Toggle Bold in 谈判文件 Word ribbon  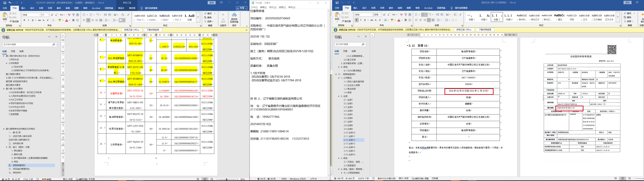click(24, 20)
